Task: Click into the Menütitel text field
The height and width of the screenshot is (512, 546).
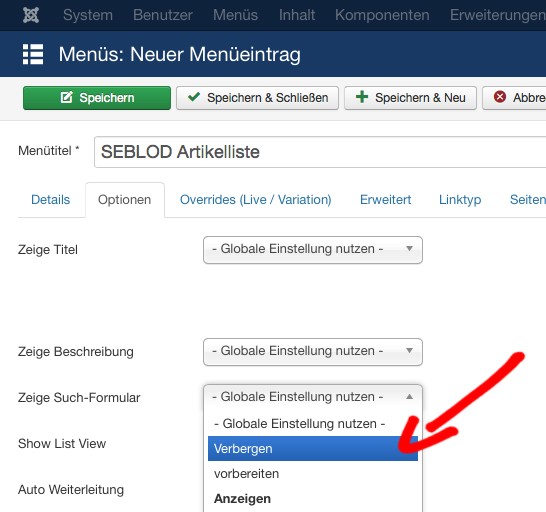Action: (x=320, y=152)
